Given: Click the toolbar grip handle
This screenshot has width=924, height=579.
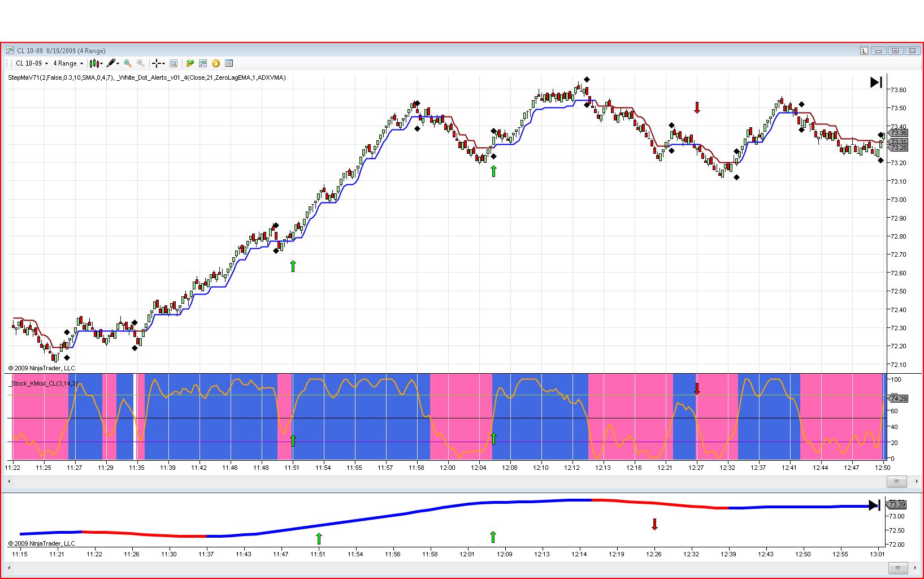Looking at the screenshot, I should pyautogui.click(x=8, y=63).
